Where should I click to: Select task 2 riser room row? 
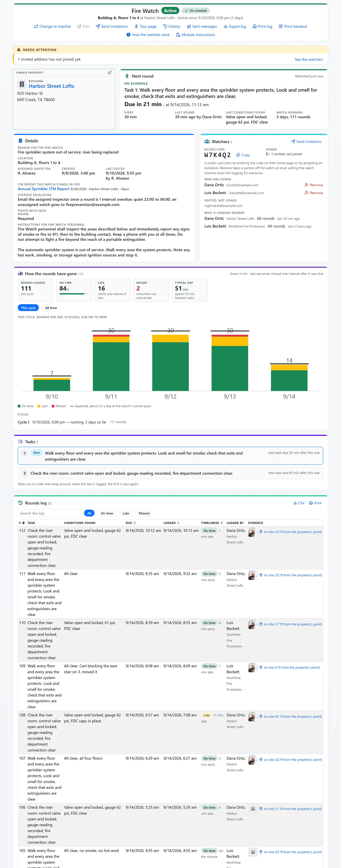tap(170, 473)
